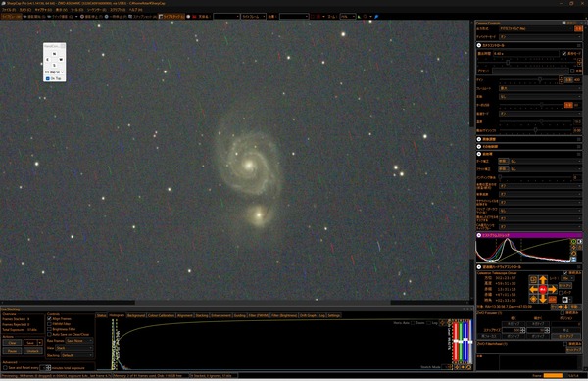Viewport: 588px width, 381px height.
Task: Toggle the telescope mount connected checkbox
Action: (565, 273)
